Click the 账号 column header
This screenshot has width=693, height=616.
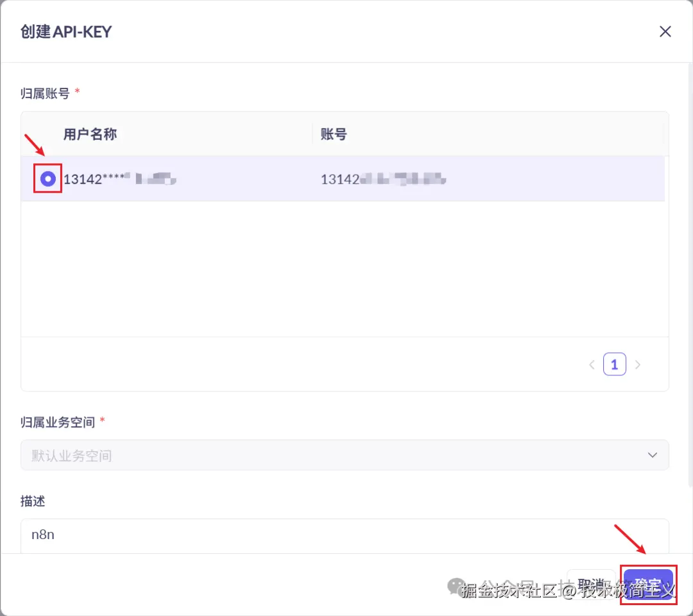334,134
